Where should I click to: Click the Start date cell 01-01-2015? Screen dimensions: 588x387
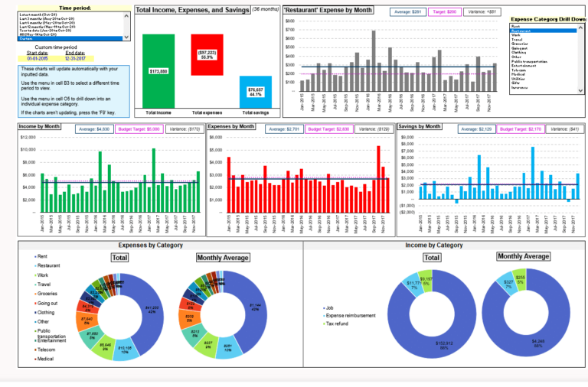tap(39, 58)
